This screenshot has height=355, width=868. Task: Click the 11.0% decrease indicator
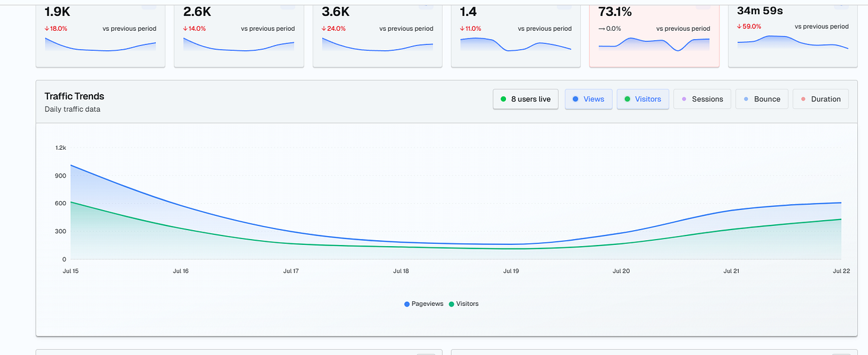(471, 28)
